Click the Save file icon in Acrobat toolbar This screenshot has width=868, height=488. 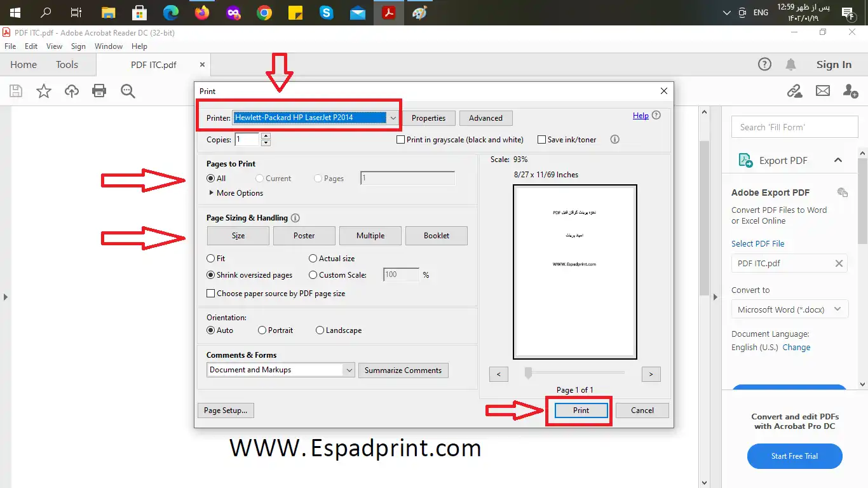click(16, 91)
